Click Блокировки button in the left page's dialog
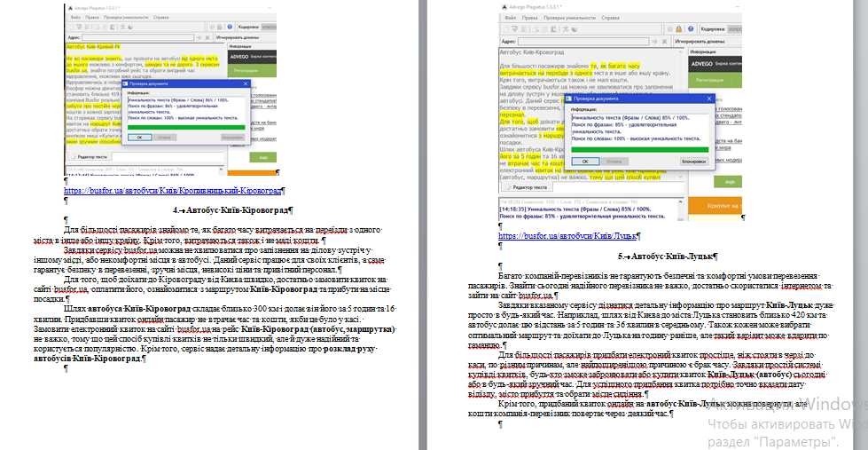This screenshot has height=450, width=868. [231, 137]
